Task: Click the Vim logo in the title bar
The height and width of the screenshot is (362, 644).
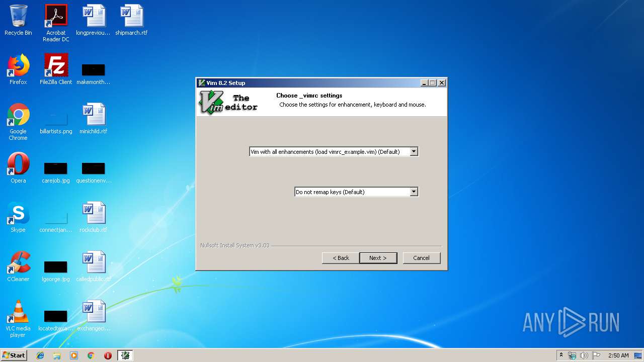Action: pyautogui.click(x=202, y=83)
